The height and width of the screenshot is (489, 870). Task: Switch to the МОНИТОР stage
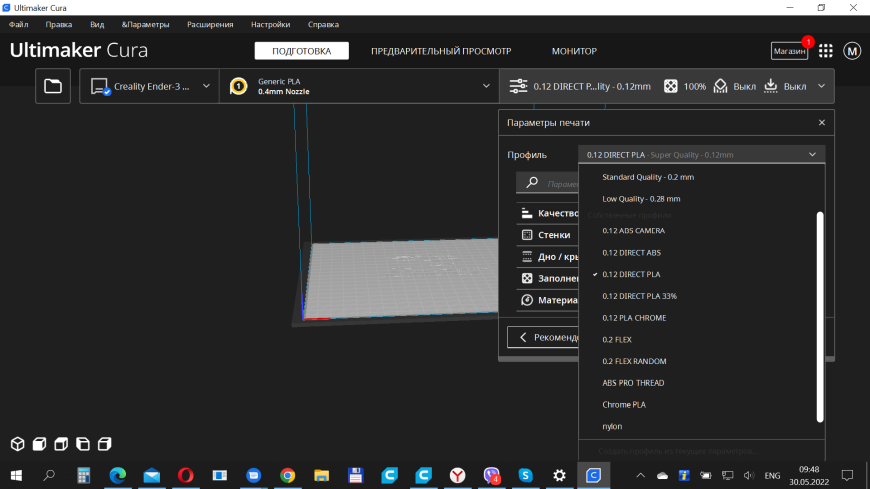(574, 51)
